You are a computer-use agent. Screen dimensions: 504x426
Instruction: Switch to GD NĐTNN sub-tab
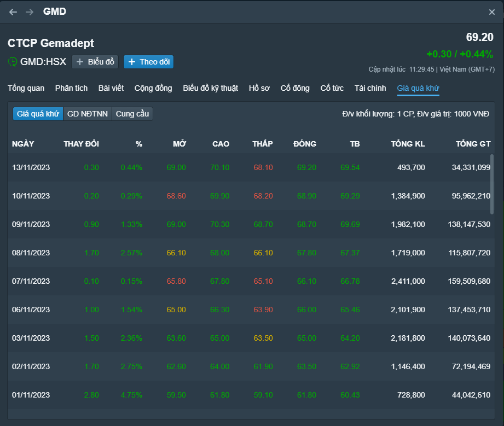[x=88, y=114]
